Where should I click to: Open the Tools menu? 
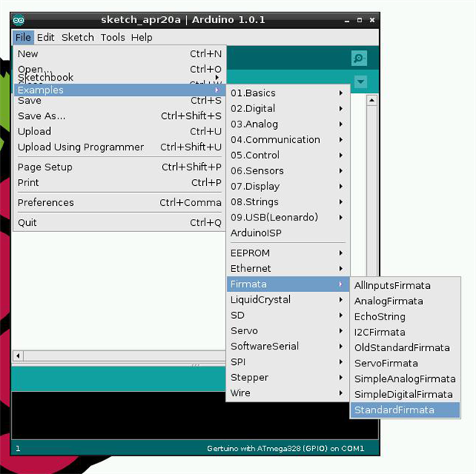click(x=112, y=38)
